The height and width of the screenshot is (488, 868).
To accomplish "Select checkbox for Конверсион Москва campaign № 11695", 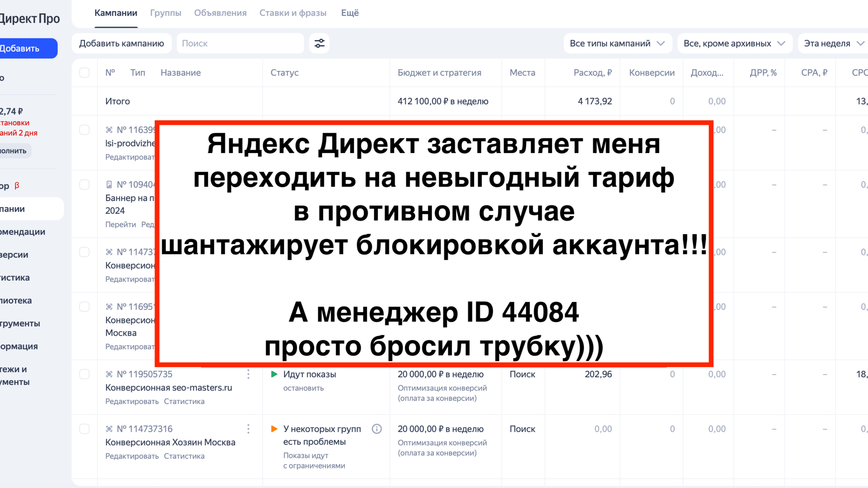I will [x=84, y=307].
